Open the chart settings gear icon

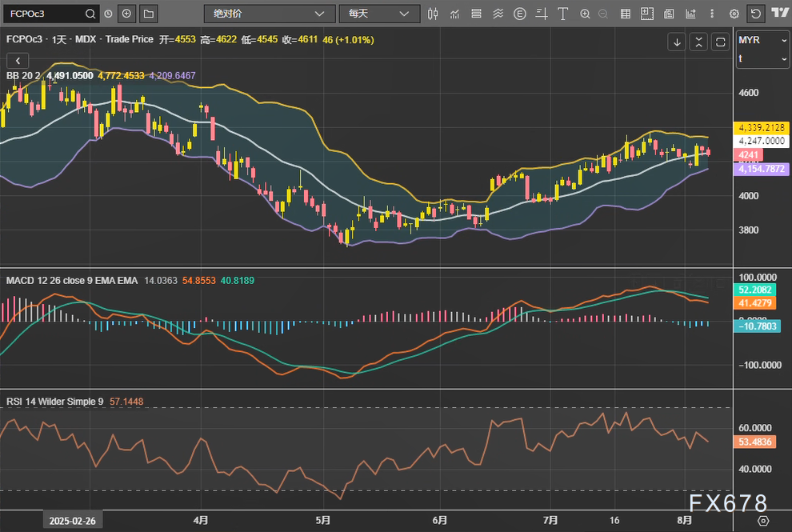click(x=734, y=14)
